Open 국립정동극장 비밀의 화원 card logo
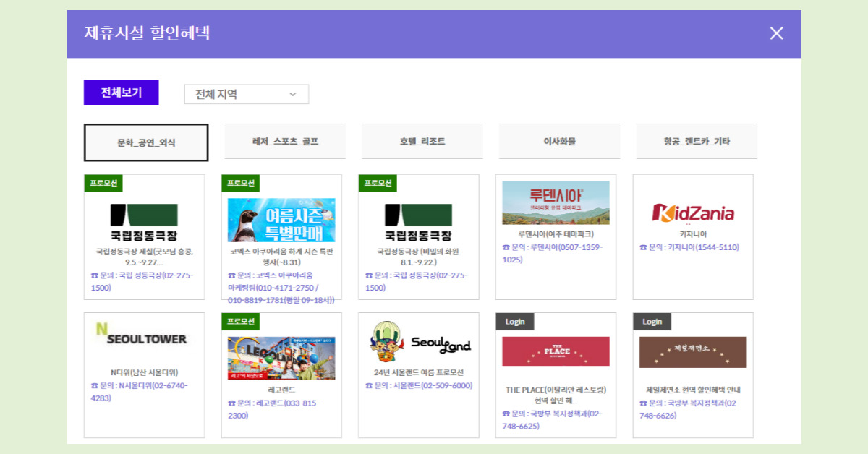The image size is (868, 454). click(418, 223)
